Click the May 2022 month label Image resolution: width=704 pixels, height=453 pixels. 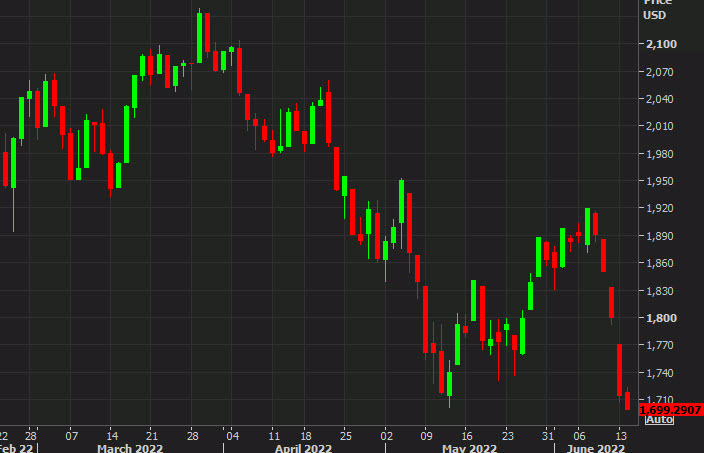[x=470, y=448]
